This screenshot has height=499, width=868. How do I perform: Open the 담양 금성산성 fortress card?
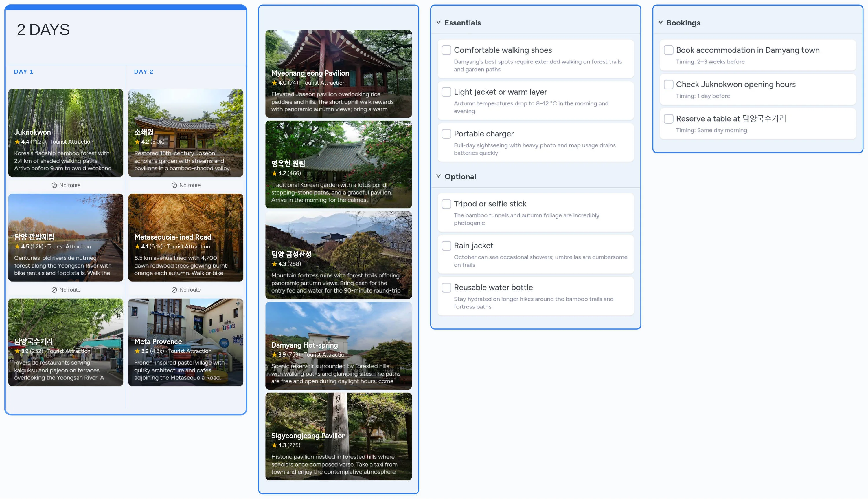(339, 255)
